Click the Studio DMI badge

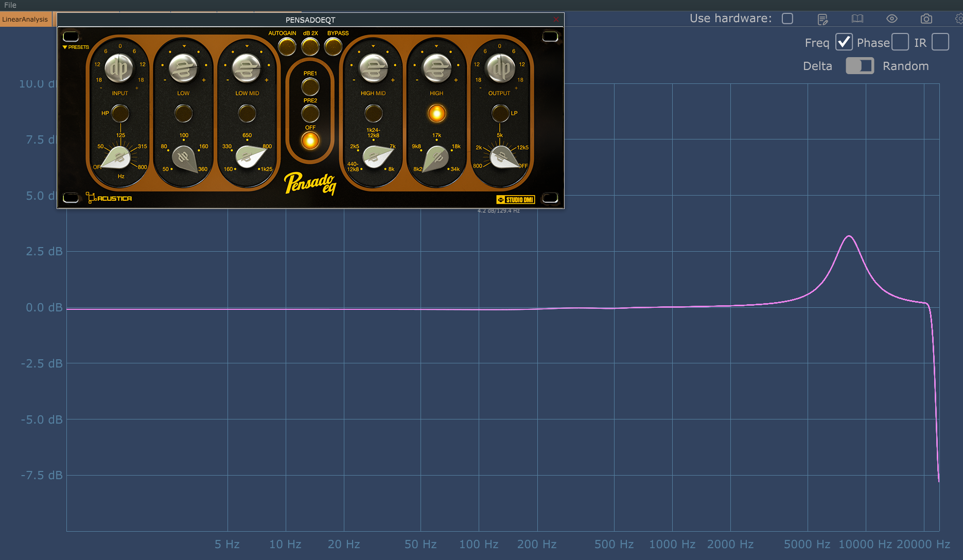click(515, 200)
